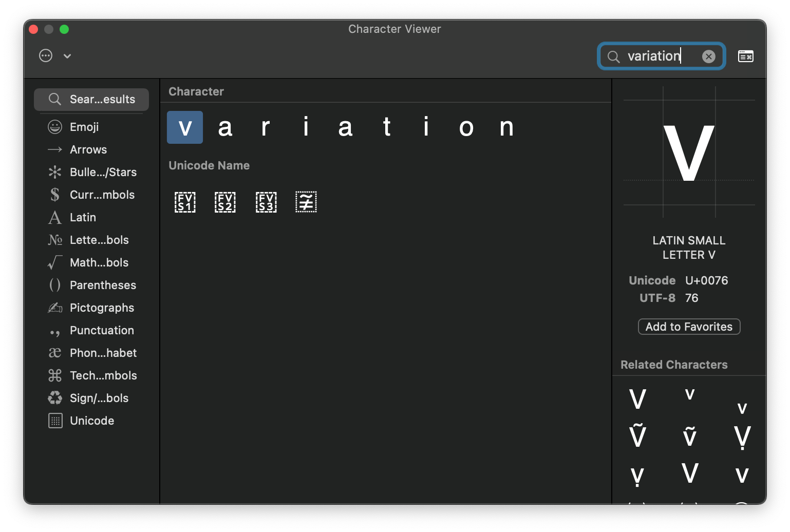Select the letter r character
Image resolution: width=790 pixels, height=532 pixels.
266,127
